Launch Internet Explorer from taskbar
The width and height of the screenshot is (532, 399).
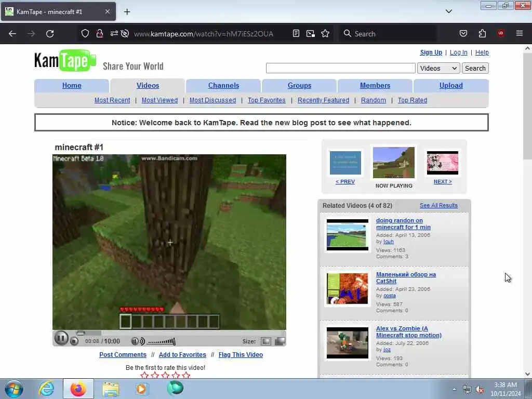(x=46, y=389)
